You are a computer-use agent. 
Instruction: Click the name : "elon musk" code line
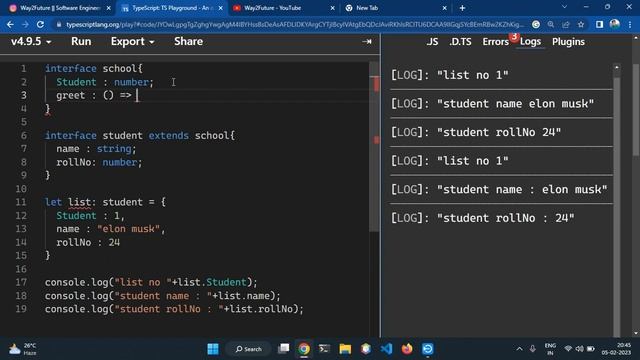tap(111, 229)
